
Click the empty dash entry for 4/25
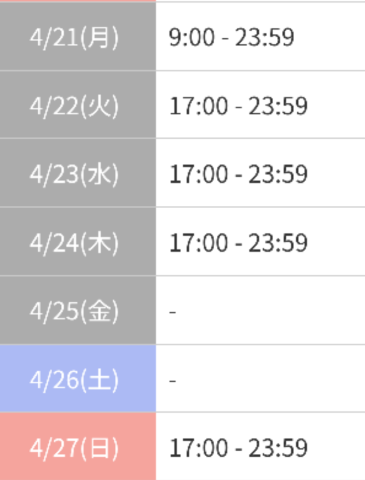pos(172,312)
